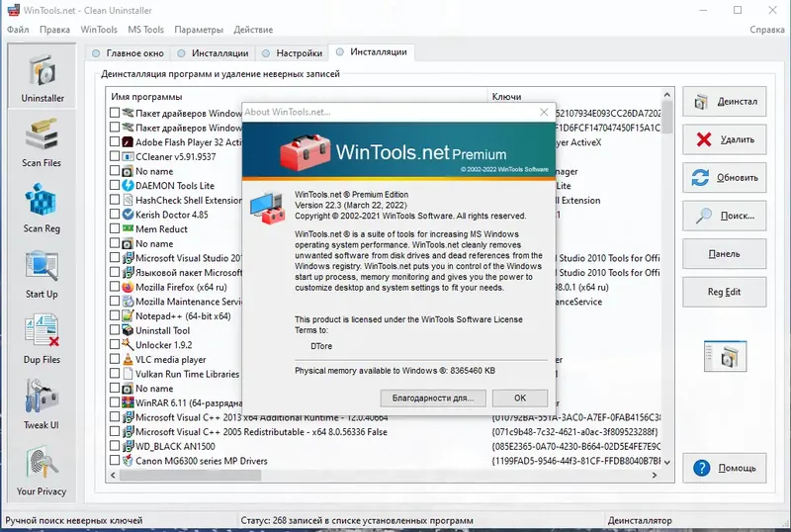Click the WD_BLACK AN1500 program icon
The image size is (791, 532).
[128, 446]
